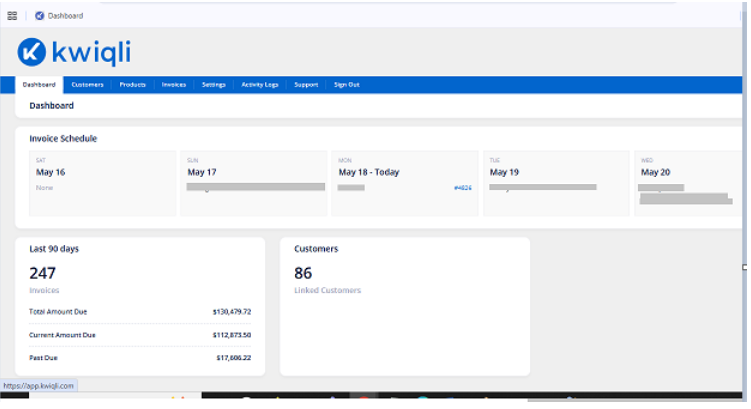Viewport: 751px width, 409px height.
Task: Select the May 18 - Today card
Action: [405, 183]
